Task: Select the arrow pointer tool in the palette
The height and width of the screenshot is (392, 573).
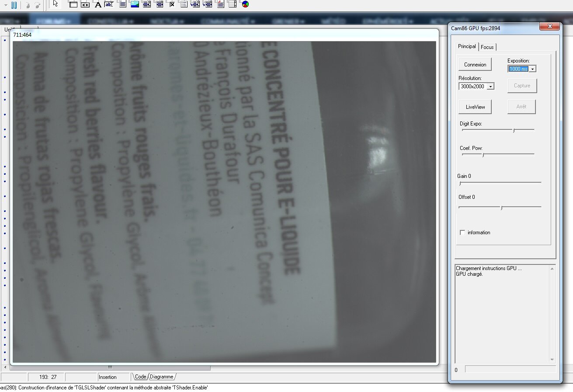Action: tap(56, 3)
